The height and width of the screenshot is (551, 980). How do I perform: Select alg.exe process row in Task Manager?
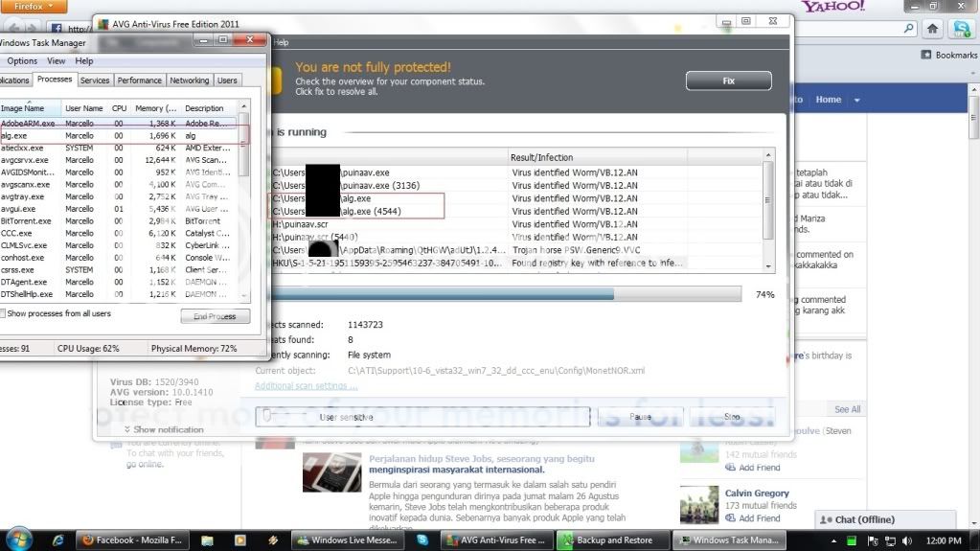click(119, 136)
